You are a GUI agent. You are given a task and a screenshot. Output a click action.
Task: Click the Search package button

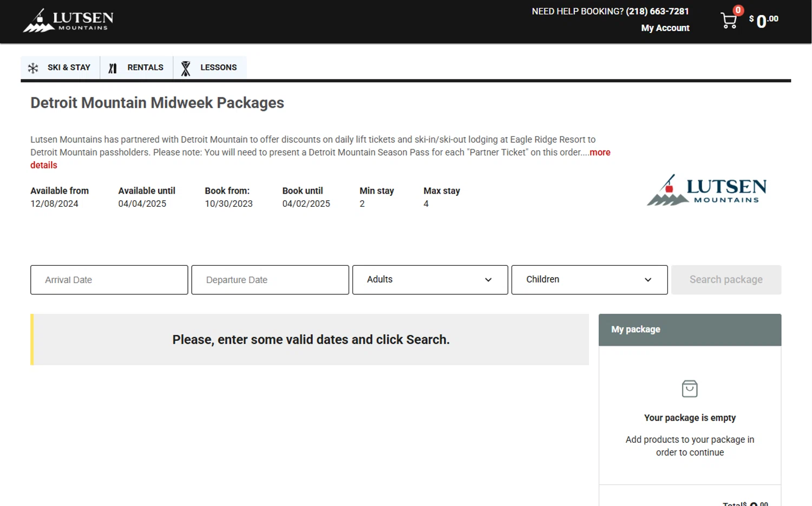coord(726,280)
